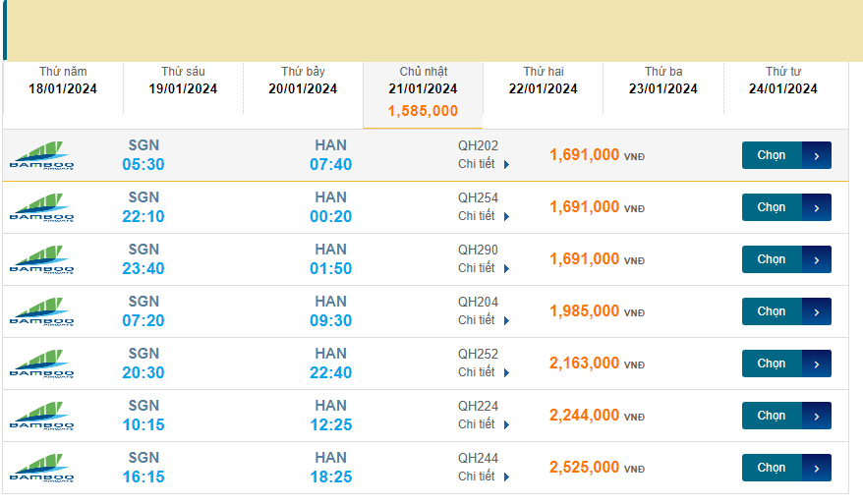Click arrow icon on QH224 Chọn button
This screenshot has height=504, width=863.
point(817,416)
